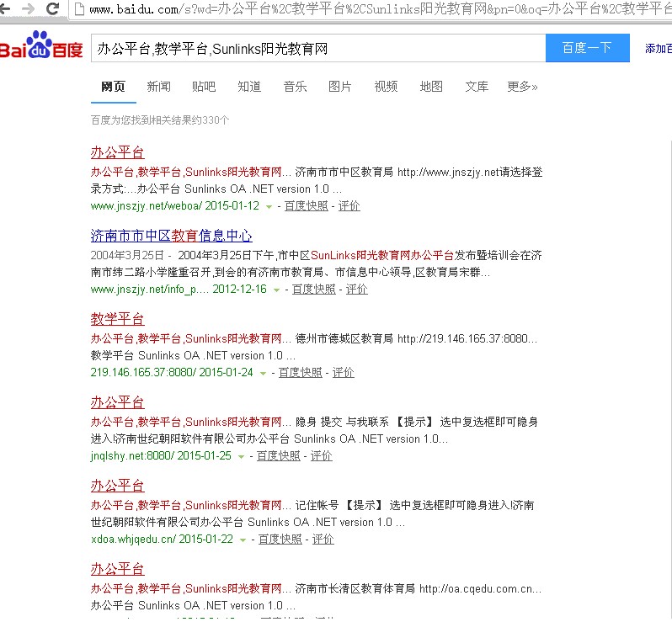
Task: Switch to the 知道 tab
Action: click(249, 87)
